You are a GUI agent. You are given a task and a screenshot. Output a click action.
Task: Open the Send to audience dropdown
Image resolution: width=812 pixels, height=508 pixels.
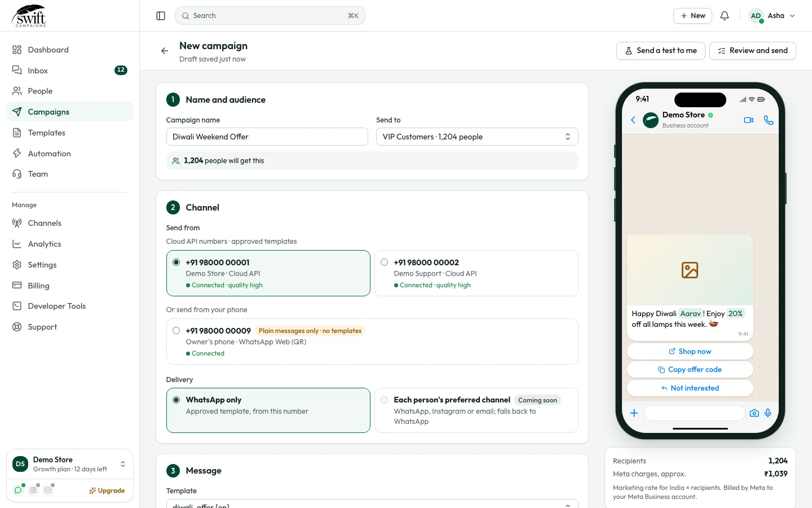pos(477,137)
